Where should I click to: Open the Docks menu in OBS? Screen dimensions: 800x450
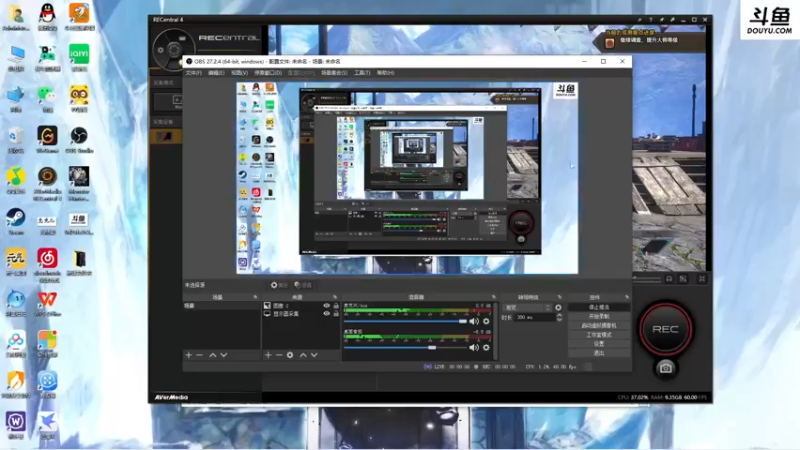[268, 73]
